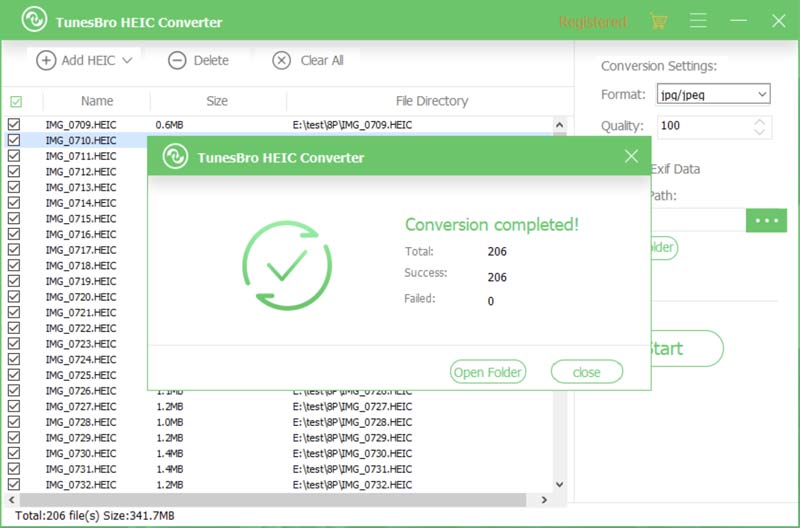Uncheck the IMG_0717.HEIC checkbox
The height and width of the screenshot is (528, 800).
(x=14, y=249)
